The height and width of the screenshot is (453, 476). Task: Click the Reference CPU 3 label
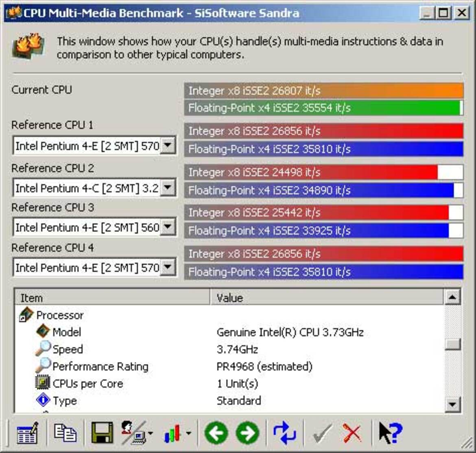[x=52, y=208]
